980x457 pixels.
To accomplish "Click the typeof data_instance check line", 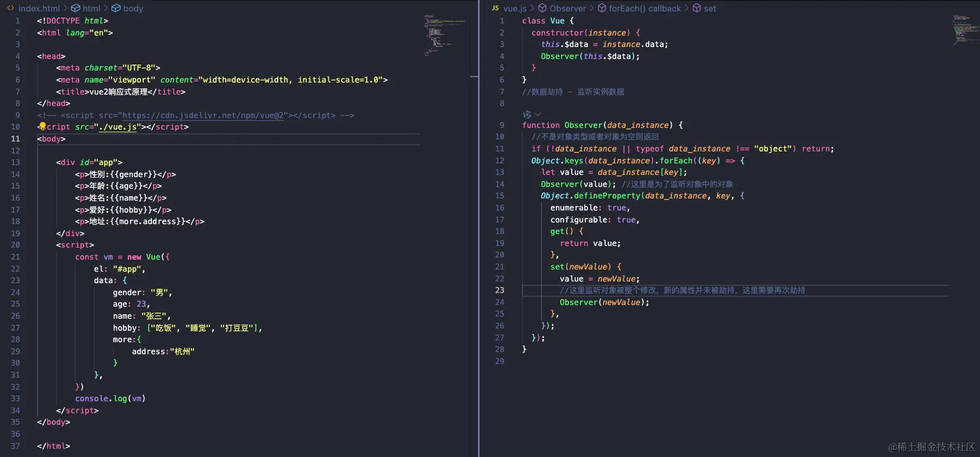I will coord(683,149).
